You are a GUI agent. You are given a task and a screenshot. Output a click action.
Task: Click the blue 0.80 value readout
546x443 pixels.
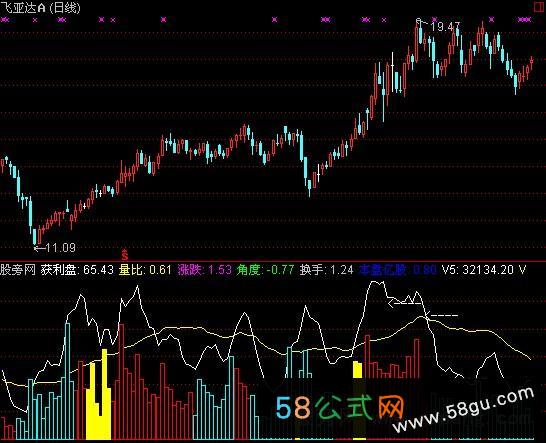(x=425, y=270)
